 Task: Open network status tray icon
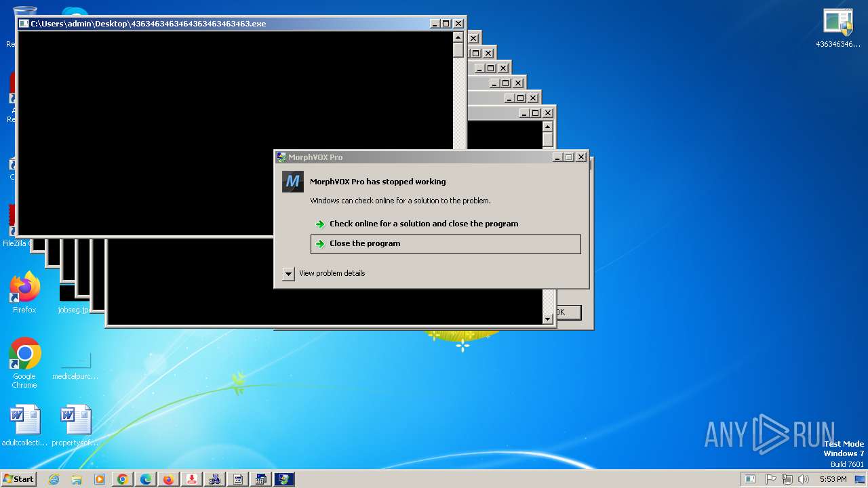coord(787,479)
